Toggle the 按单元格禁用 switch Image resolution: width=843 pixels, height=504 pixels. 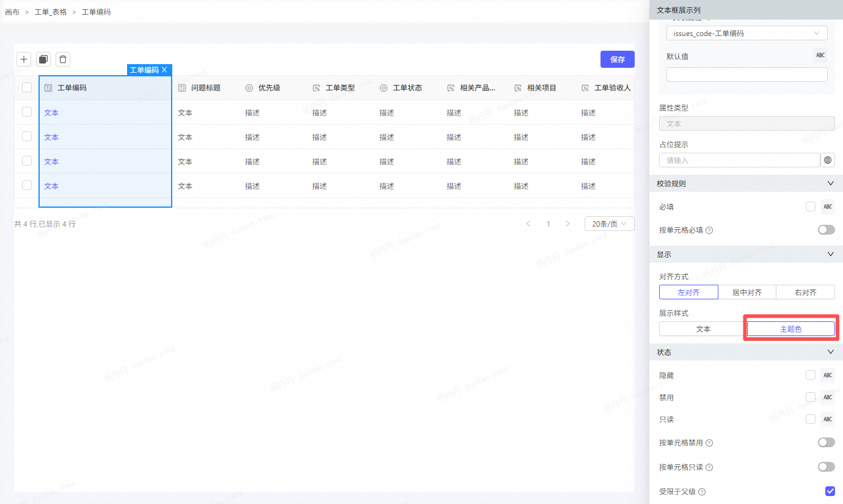(826, 442)
